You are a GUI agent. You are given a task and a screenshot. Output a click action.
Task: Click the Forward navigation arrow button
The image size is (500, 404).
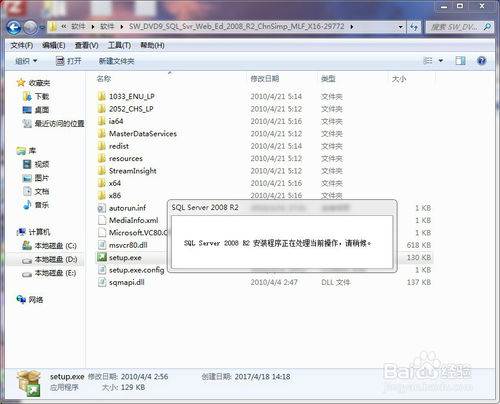click(31, 28)
